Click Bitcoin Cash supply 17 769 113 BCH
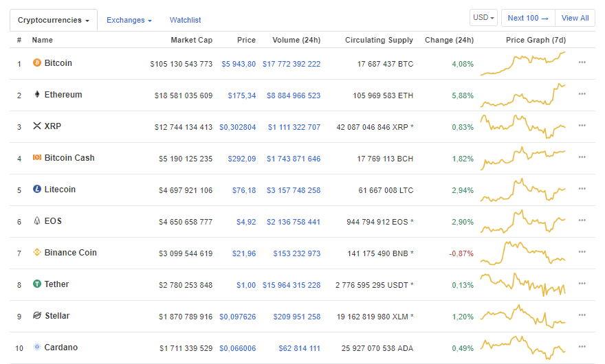605x364 pixels. pos(385,159)
